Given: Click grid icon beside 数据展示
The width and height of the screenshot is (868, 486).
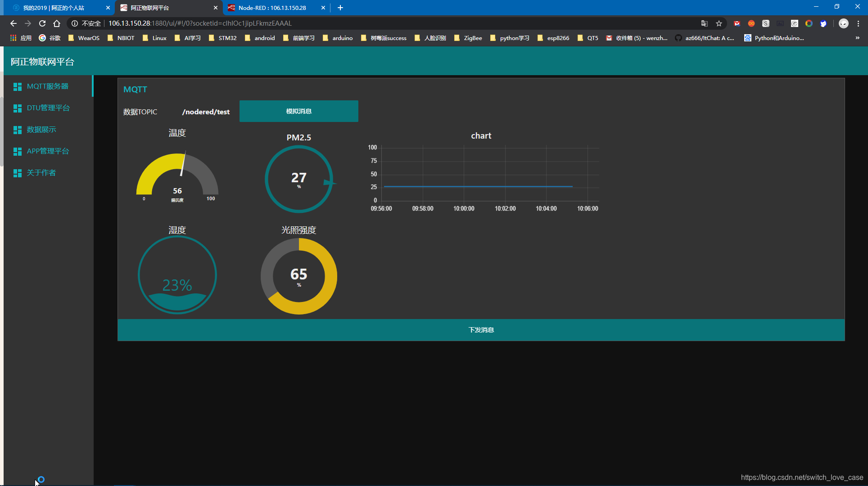Looking at the screenshot, I should click(18, 130).
